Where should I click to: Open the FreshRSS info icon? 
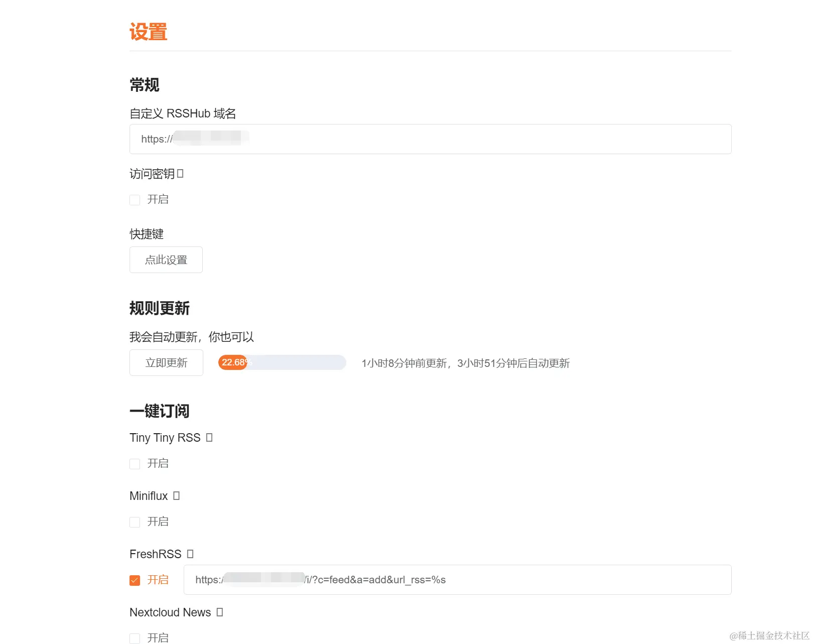190,554
